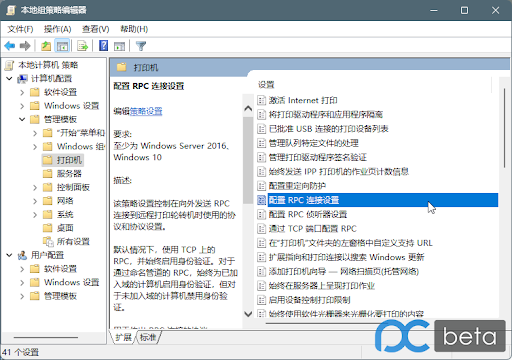Click the Filter funnel toolbar icon
Screen dimensions: 512x360
coord(141,46)
